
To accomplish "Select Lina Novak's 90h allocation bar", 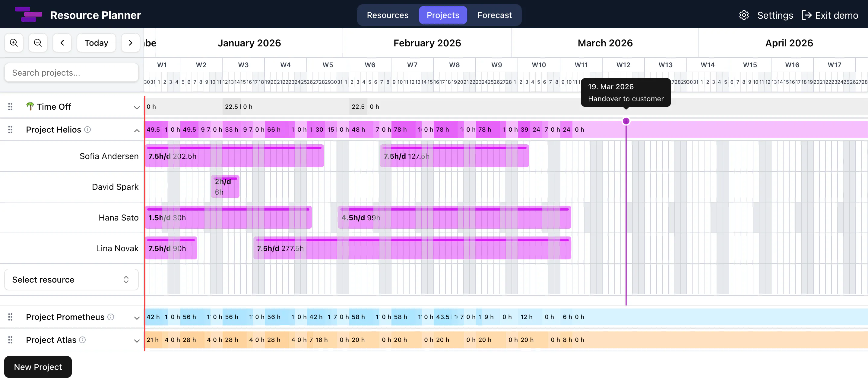I will click(171, 248).
